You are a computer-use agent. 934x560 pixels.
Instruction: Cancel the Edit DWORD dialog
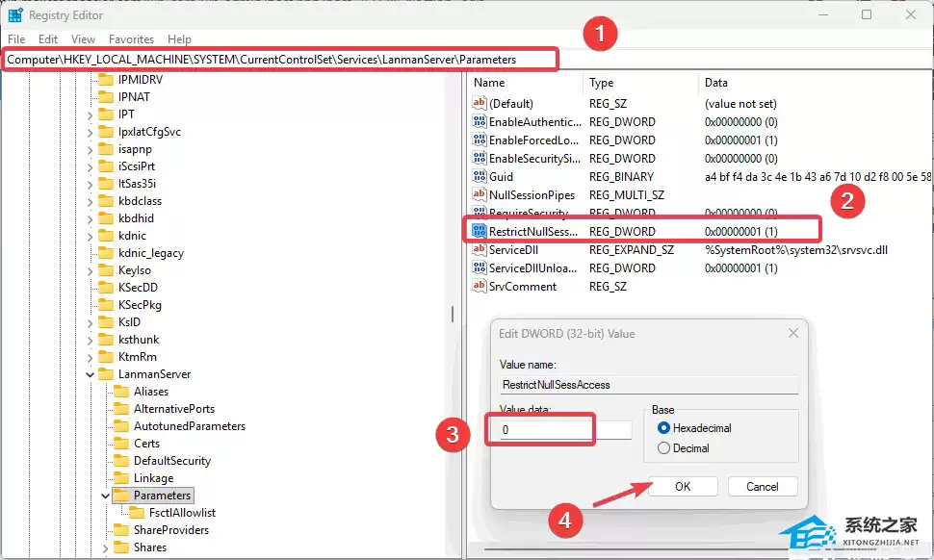(x=762, y=487)
